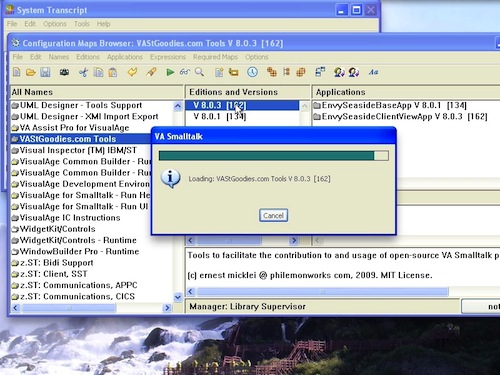This screenshot has width=500, height=375.
Task: Click the vertical tree structure icon
Action: [x=286, y=72]
